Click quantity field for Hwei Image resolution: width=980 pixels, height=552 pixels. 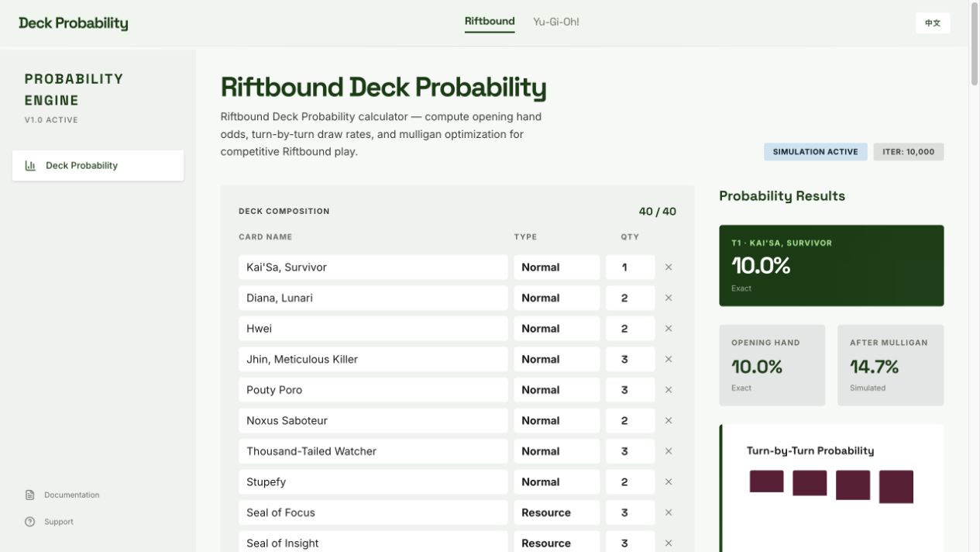(630, 329)
